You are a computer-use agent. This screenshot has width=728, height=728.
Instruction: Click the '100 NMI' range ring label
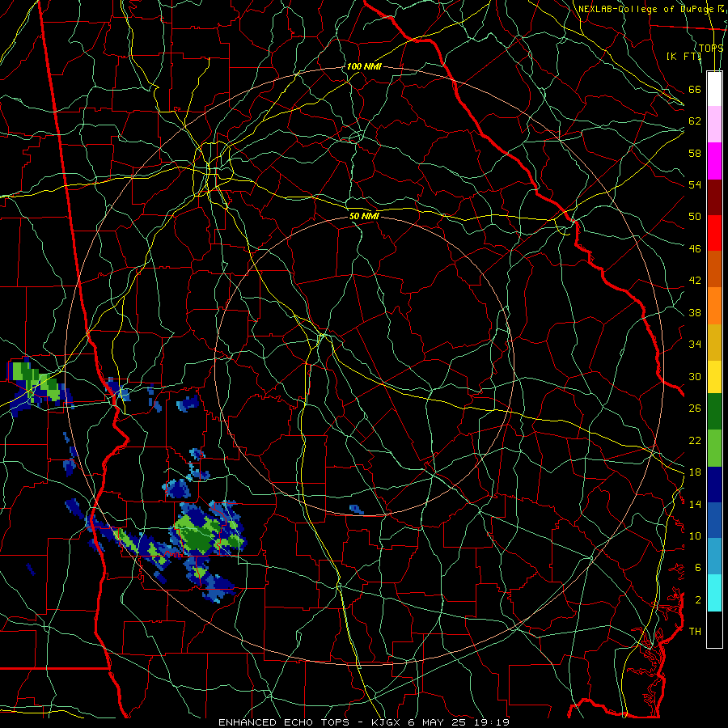pyautogui.click(x=364, y=66)
